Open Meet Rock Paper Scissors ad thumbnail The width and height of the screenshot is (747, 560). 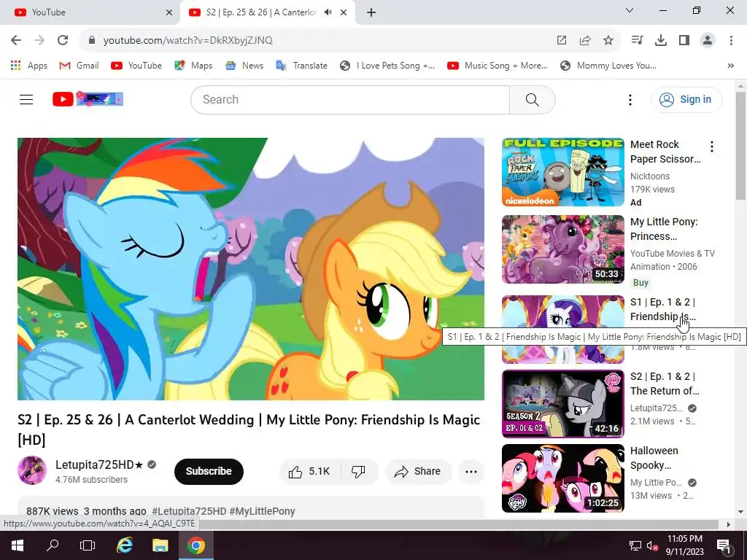point(562,172)
